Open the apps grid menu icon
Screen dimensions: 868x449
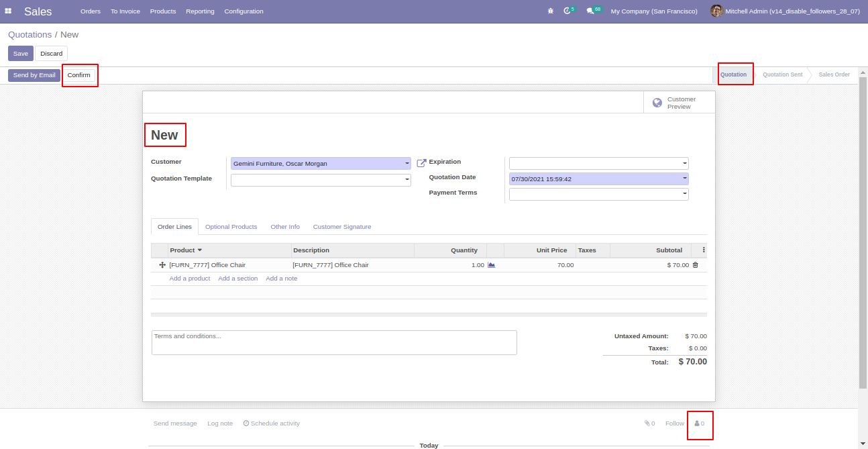pyautogui.click(x=8, y=11)
